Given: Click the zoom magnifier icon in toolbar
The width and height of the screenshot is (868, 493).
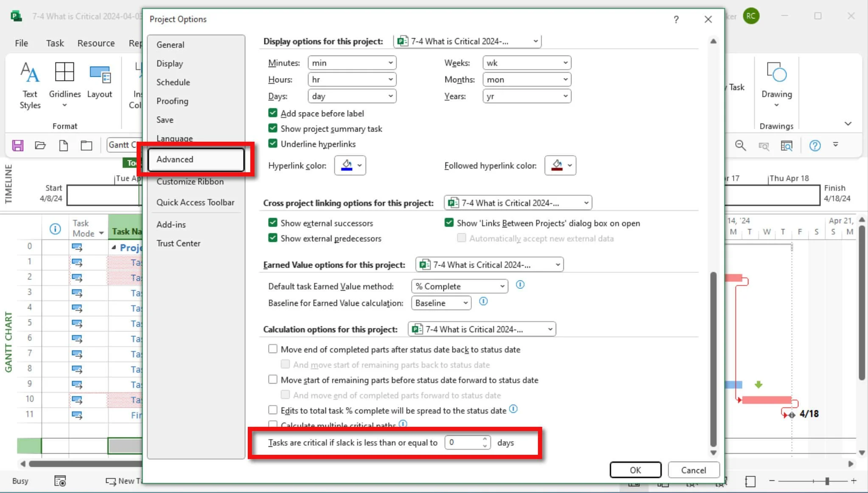Looking at the screenshot, I should (740, 146).
